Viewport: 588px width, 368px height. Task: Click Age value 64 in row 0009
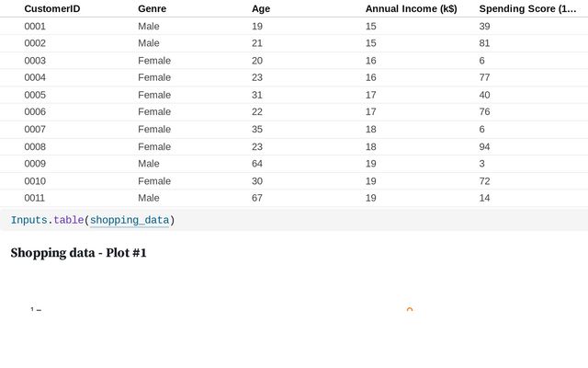257,164
